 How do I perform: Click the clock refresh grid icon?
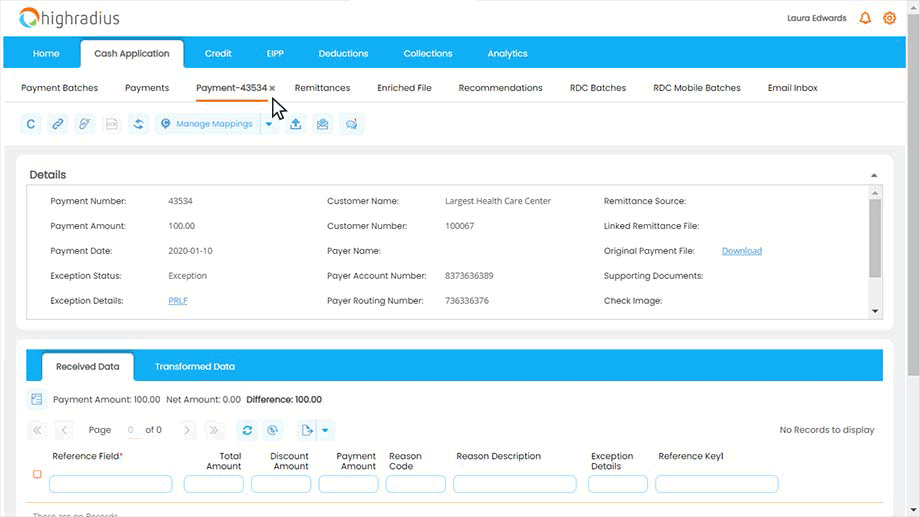[x=272, y=430]
